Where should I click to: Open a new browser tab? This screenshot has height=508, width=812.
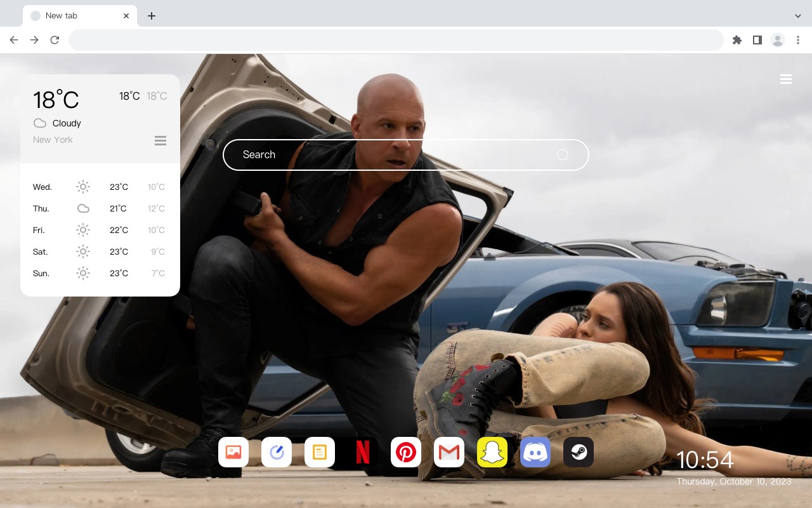pos(152,16)
